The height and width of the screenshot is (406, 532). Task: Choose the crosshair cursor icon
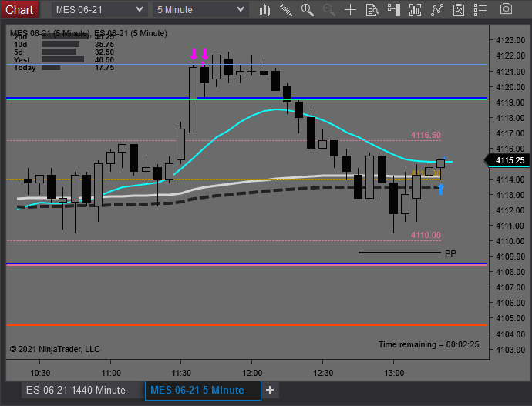click(350, 10)
